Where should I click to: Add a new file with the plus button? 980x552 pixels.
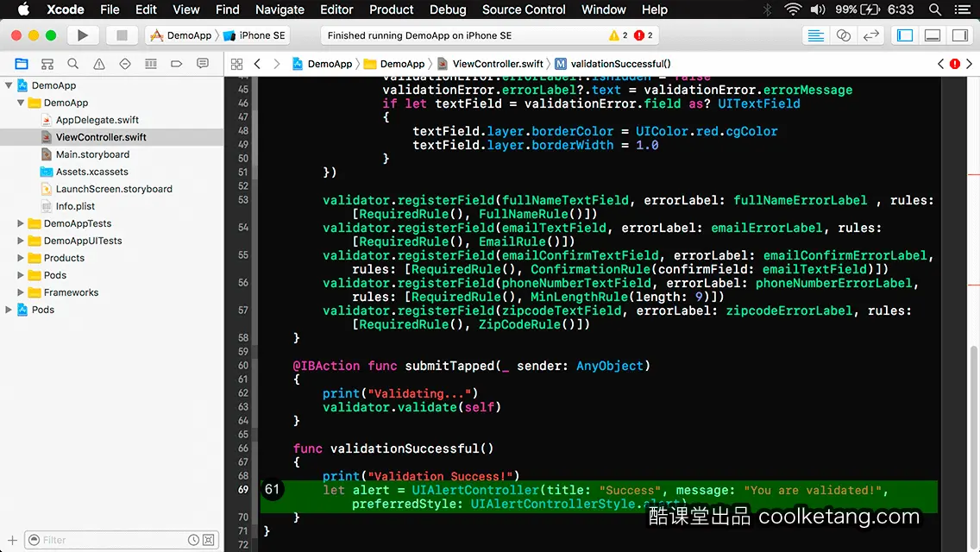click(x=12, y=540)
